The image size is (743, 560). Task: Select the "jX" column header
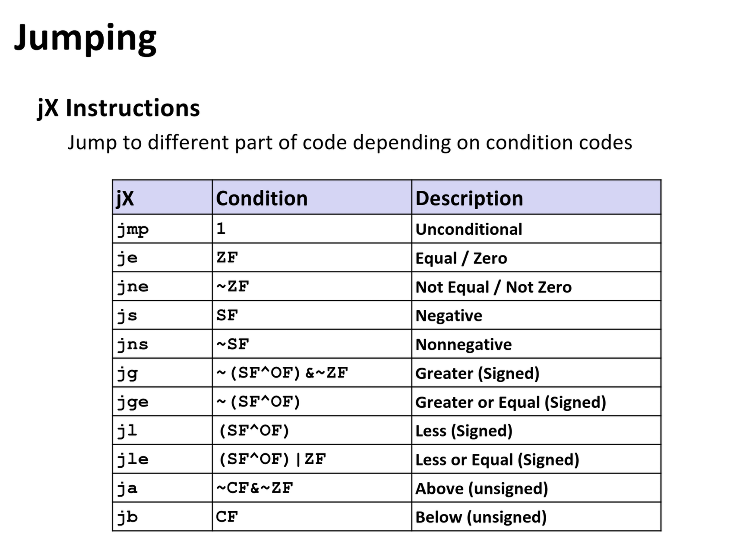point(125,198)
